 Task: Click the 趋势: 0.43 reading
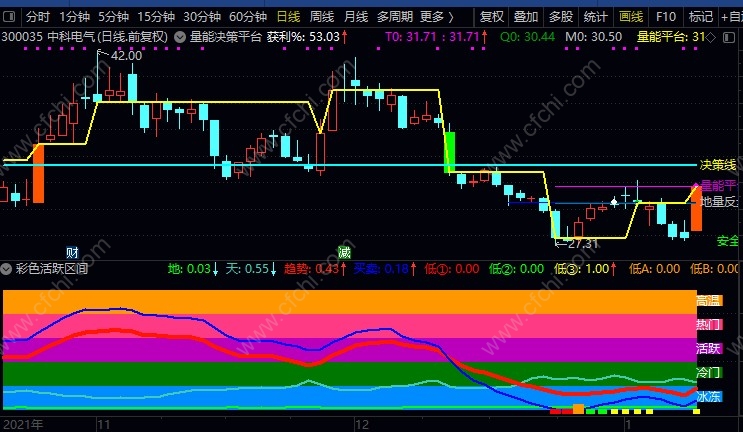[x=316, y=269]
